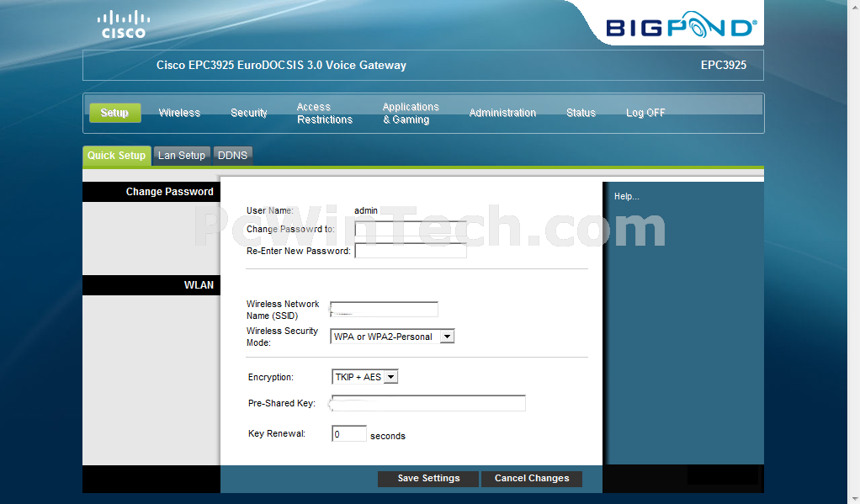Open Applications & Gaming menu

coord(411,113)
